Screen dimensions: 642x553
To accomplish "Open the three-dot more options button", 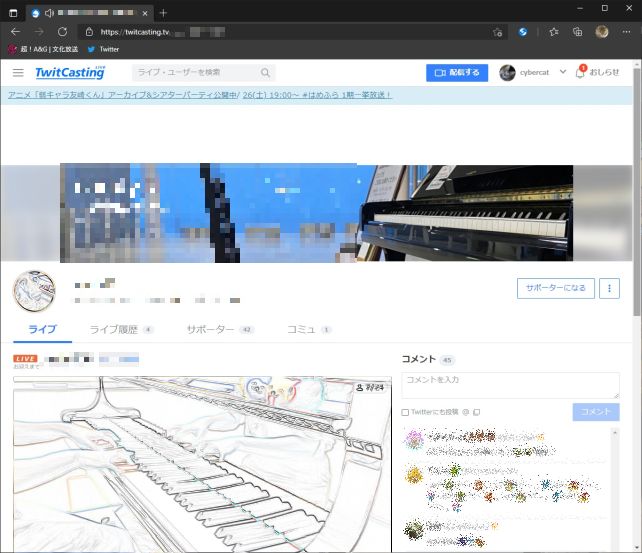I will [609, 288].
